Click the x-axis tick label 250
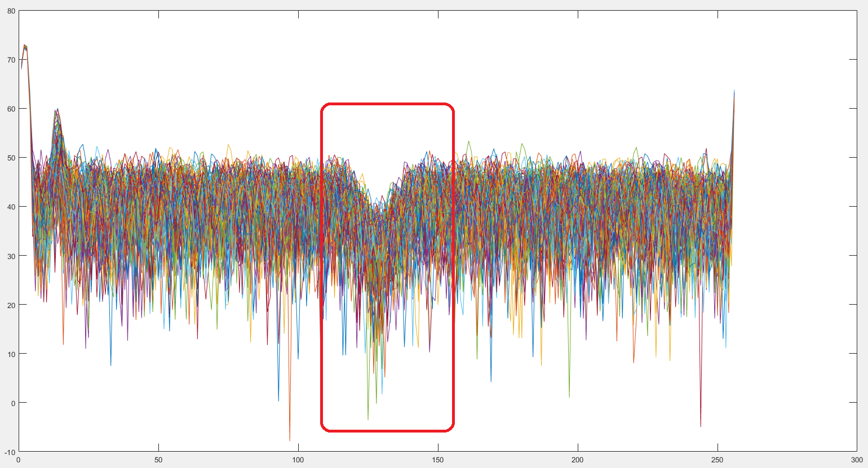Image resolution: width=868 pixels, height=468 pixels. click(718, 460)
